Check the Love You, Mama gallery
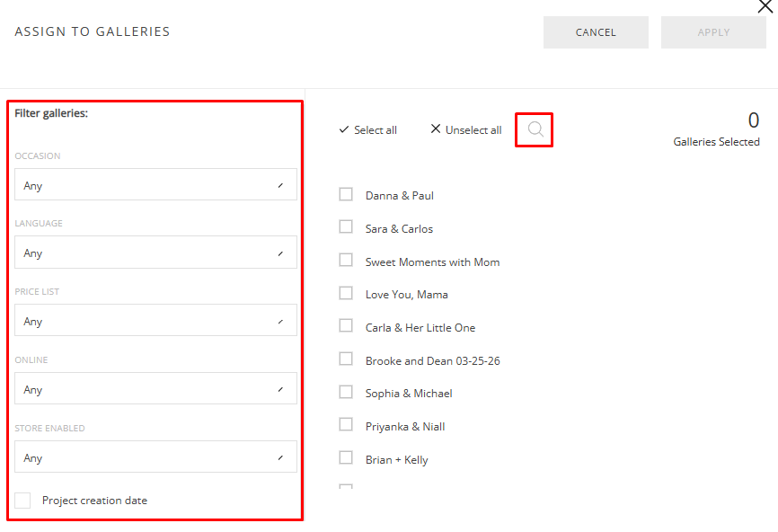This screenshot has height=532, width=778. [346, 294]
